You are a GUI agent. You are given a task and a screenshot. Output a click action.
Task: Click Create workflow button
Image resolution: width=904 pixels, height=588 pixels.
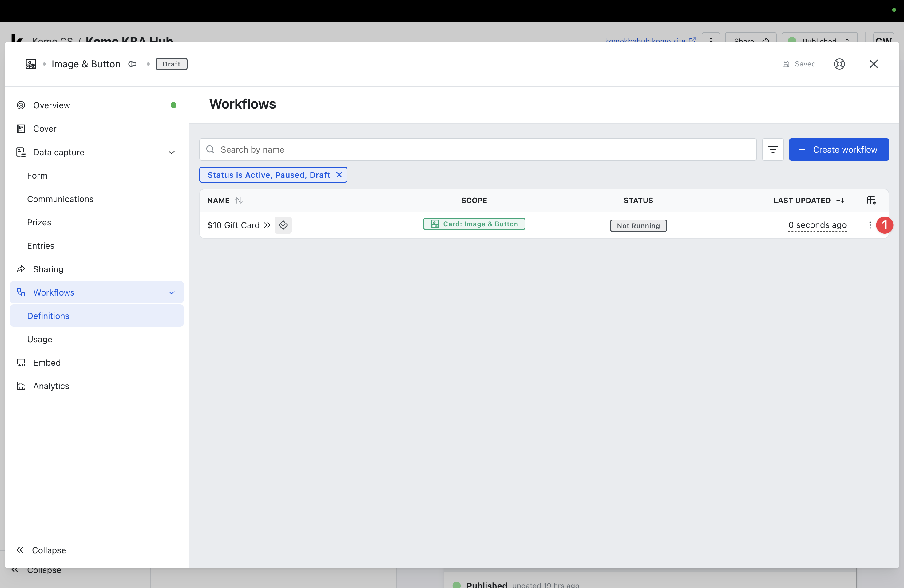[838, 149]
